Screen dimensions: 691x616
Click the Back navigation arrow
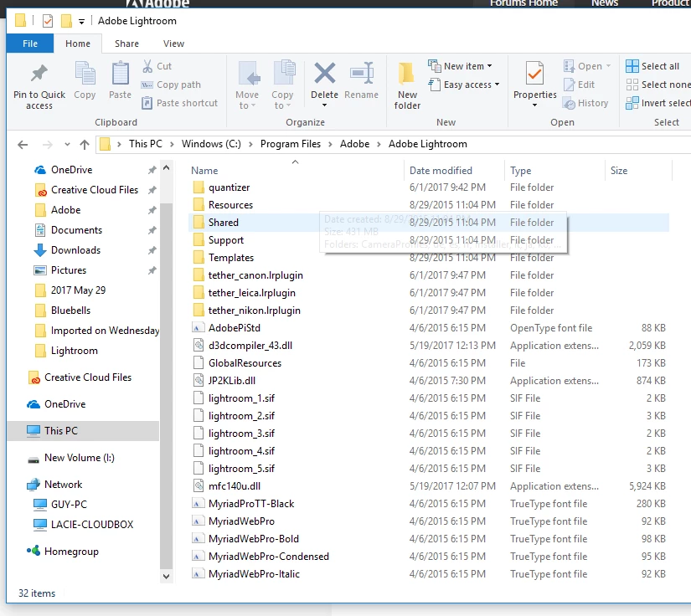tap(23, 145)
